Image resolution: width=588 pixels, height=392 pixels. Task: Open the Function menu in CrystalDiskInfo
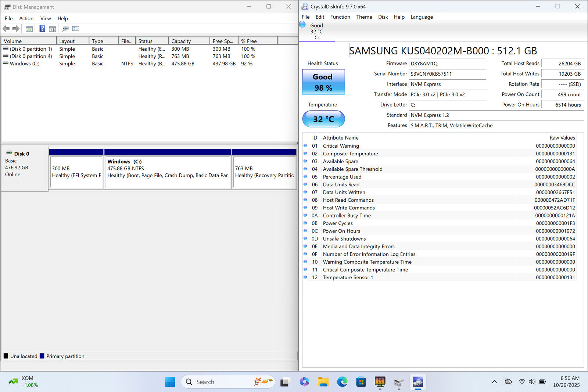340,17
